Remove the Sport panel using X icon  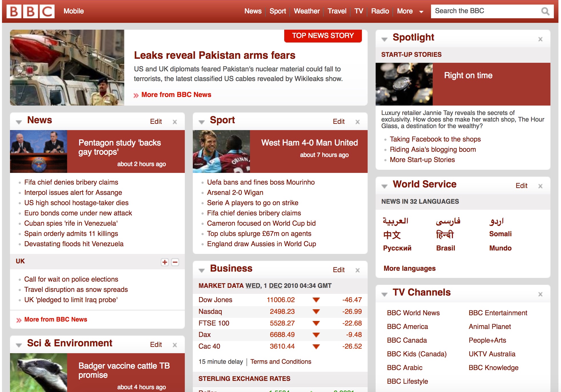(x=357, y=122)
